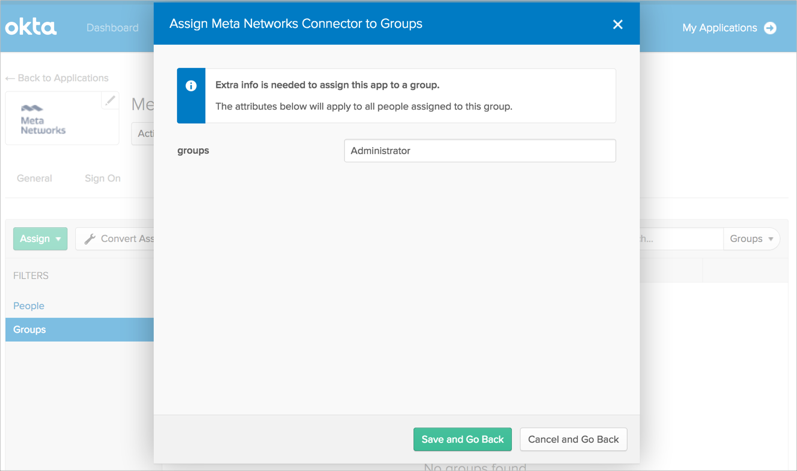This screenshot has height=471, width=797.
Task: Switch to the General tab
Action: pyautogui.click(x=34, y=178)
